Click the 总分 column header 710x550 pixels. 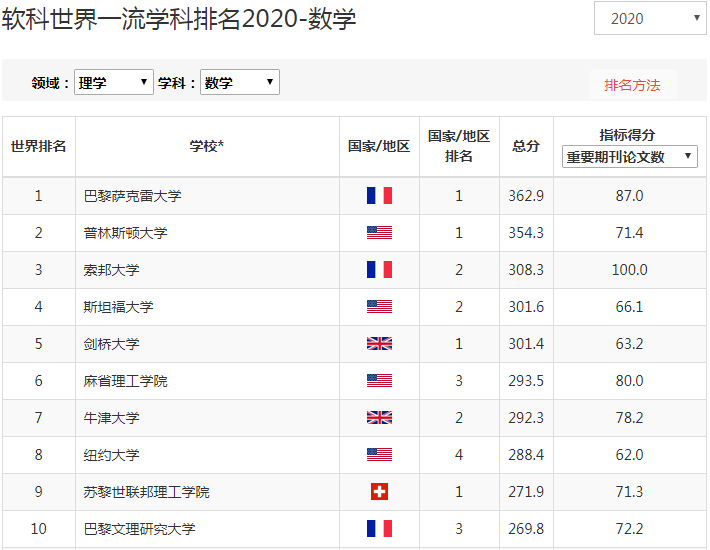526,146
